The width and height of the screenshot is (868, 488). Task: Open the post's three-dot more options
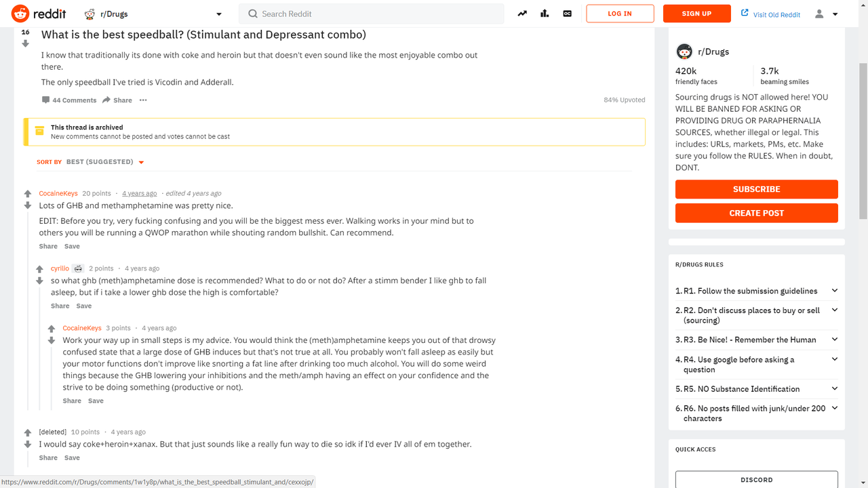point(143,100)
